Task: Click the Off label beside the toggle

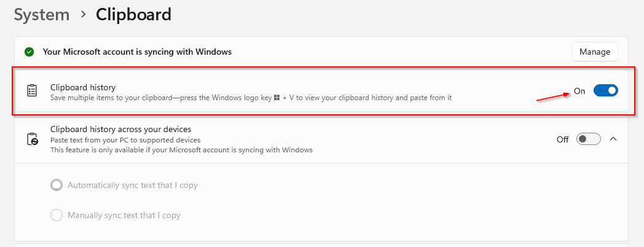Action: click(x=562, y=139)
